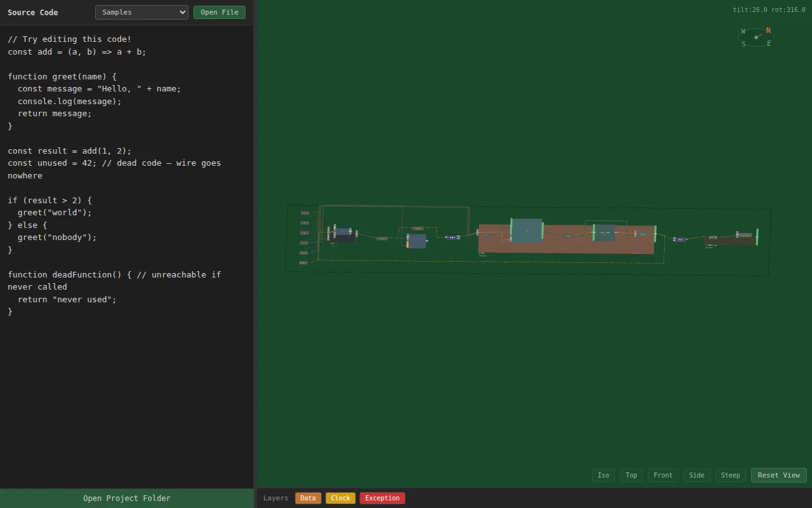Screen dimensions: 812x508
Task: Click the Source Code panel title
Action: coord(33,12)
